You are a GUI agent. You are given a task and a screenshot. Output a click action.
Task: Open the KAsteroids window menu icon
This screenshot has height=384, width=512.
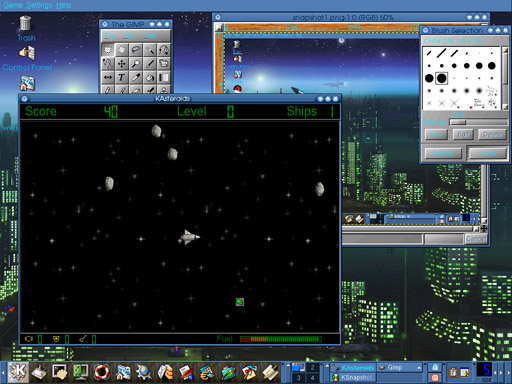point(25,99)
